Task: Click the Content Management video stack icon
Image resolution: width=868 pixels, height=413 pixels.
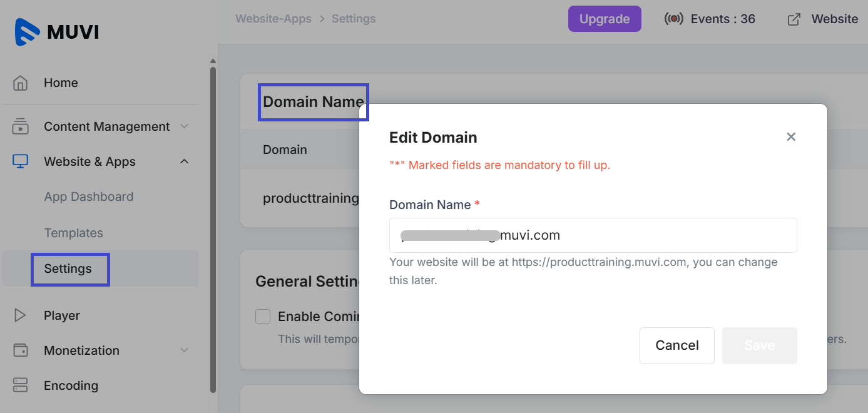Action: point(21,126)
